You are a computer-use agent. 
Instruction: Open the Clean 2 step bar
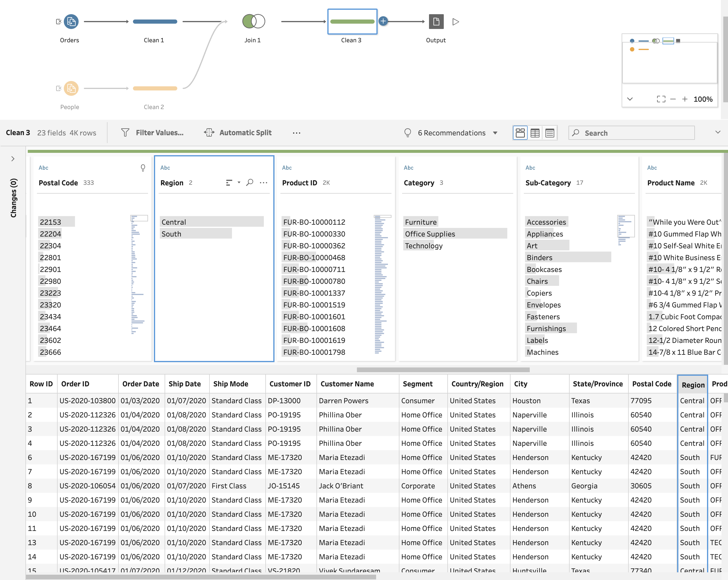(155, 88)
